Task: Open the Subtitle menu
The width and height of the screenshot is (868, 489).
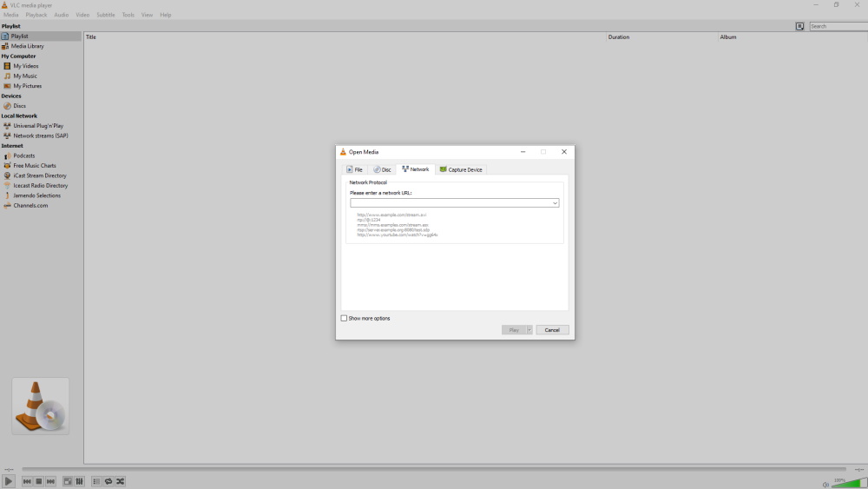Action: (106, 15)
